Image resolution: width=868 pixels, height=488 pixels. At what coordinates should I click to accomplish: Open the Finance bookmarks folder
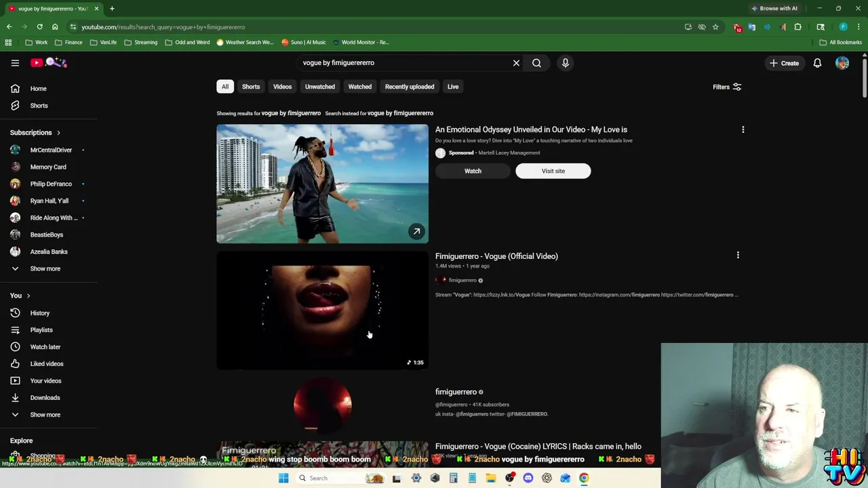[x=68, y=42]
